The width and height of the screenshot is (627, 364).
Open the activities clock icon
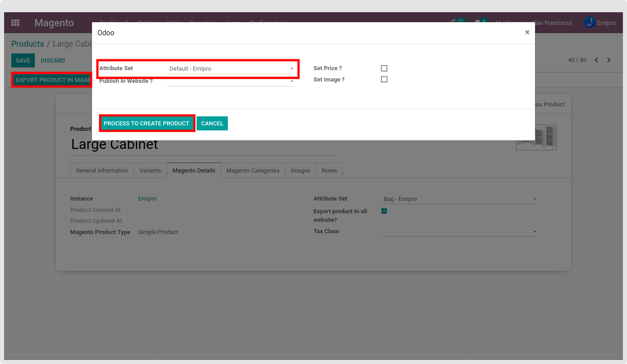click(454, 22)
